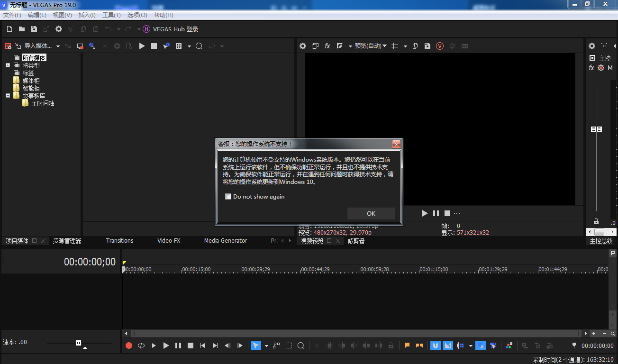
Task: Click the views grid icon in project media
Action: coord(179,46)
